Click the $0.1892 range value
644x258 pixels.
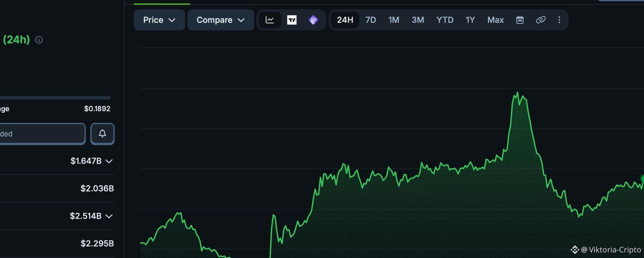coord(97,109)
